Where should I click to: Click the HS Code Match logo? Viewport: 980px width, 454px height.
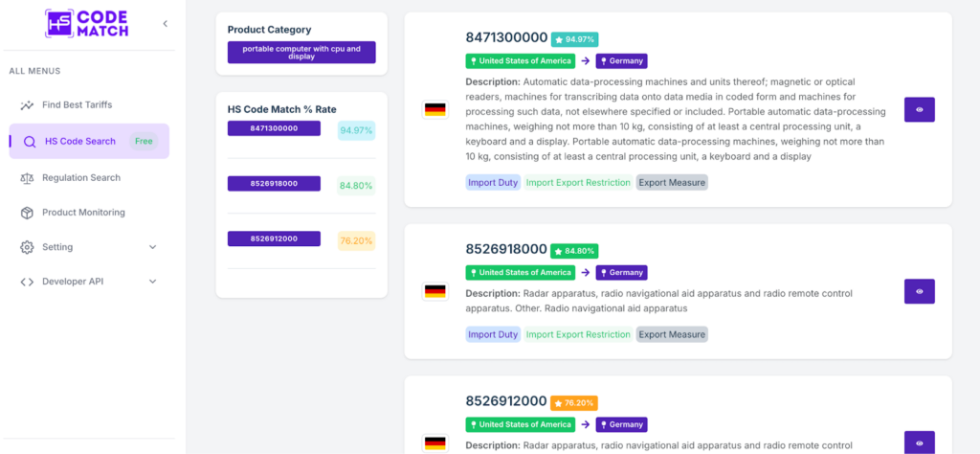(x=86, y=23)
